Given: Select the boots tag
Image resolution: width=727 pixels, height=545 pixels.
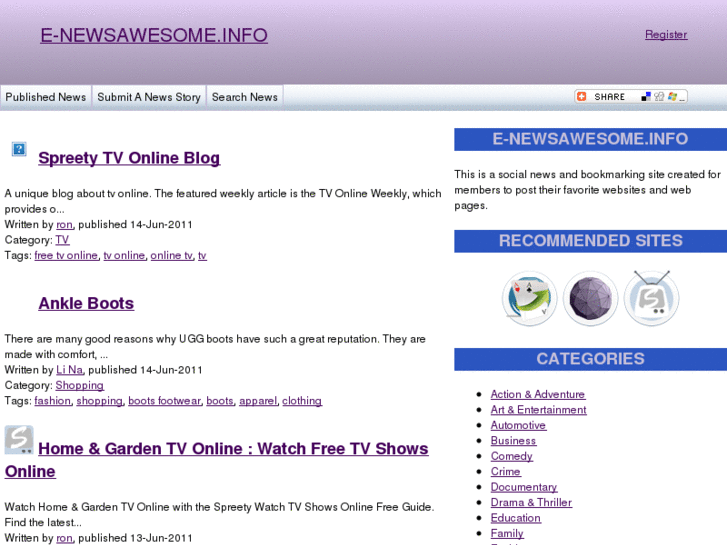Looking at the screenshot, I should pyautogui.click(x=220, y=400).
